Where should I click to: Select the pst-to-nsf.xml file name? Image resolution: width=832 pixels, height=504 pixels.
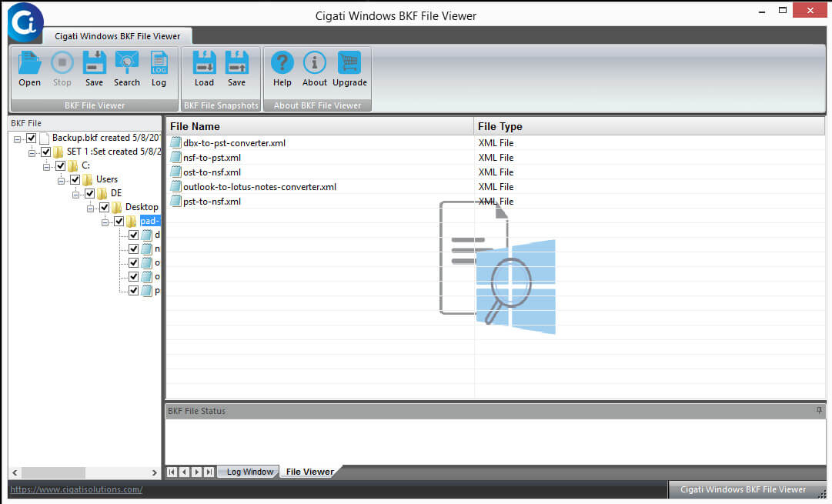[x=212, y=202]
